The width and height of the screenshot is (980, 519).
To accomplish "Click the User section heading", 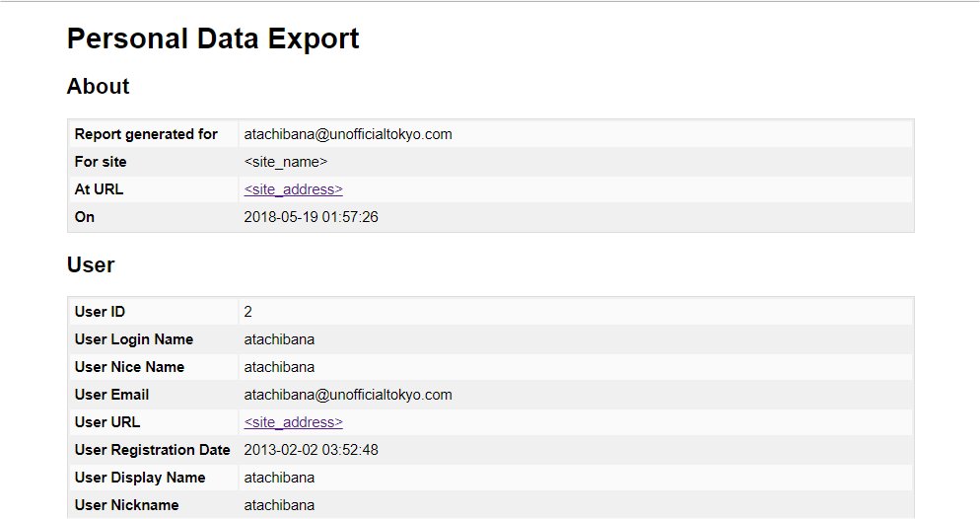I will coord(91,264).
